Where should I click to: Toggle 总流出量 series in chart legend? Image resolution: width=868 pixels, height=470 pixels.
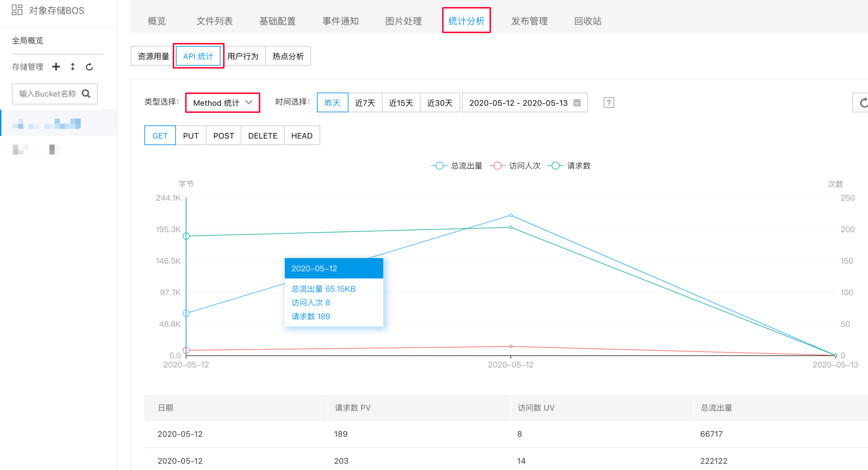pos(457,166)
